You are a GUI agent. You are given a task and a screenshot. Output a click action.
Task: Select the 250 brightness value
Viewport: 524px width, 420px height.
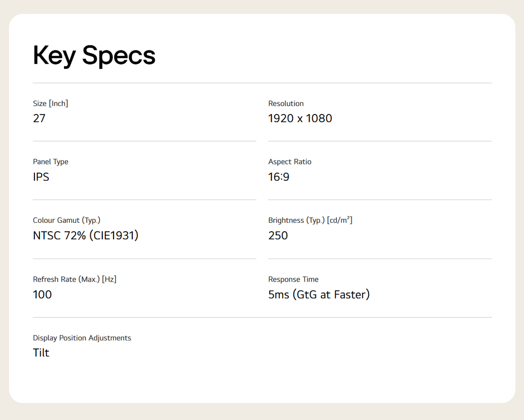pyautogui.click(x=278, y=236)
